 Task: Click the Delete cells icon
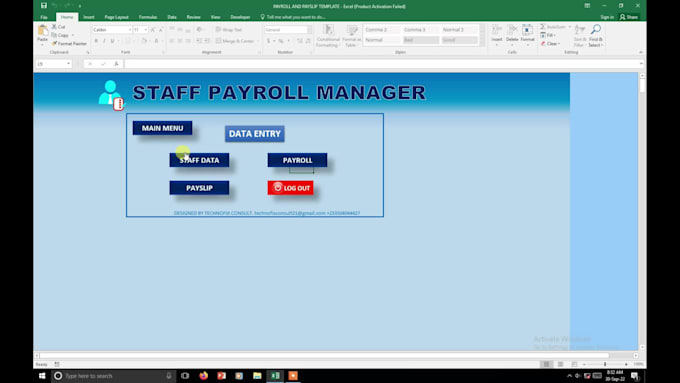tap(512, 30)
